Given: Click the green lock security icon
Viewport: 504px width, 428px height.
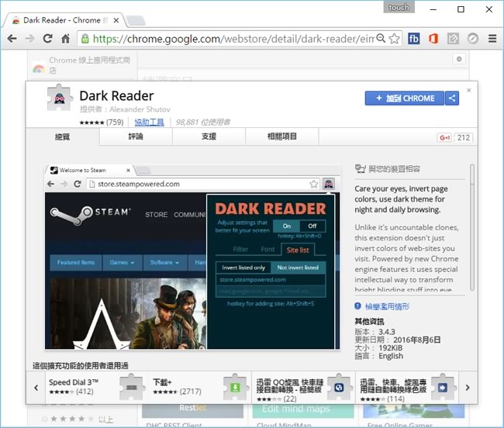Looking at the screenshot, I should click(x=85, y=39).
